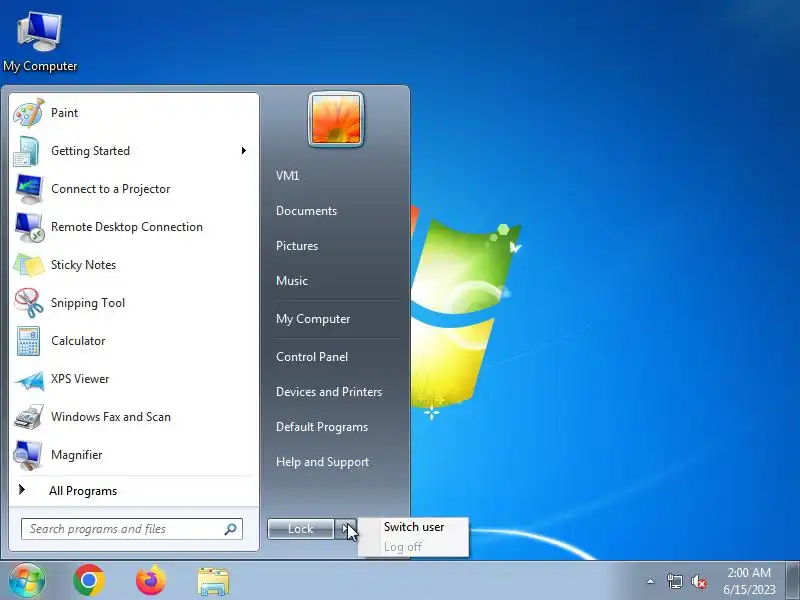Click the XPS Viewer text label
The height and width of the screenshot is (600, 800).
point(80,379)
